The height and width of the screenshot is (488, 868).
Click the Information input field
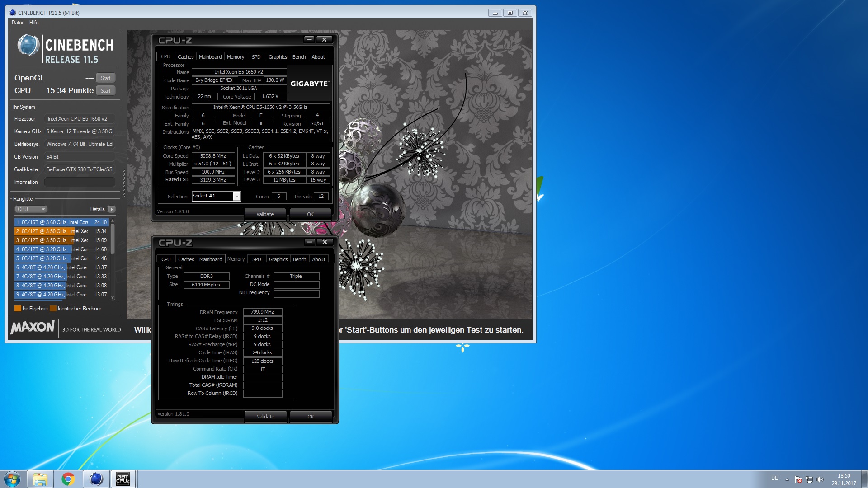pyautogui.click(x=80, y=182)
